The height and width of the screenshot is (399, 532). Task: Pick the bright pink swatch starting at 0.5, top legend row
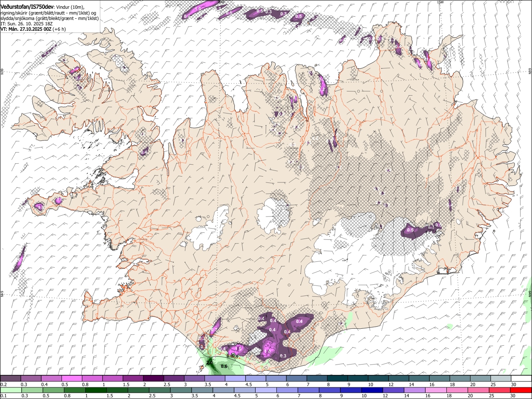click(x=71, y=378)
